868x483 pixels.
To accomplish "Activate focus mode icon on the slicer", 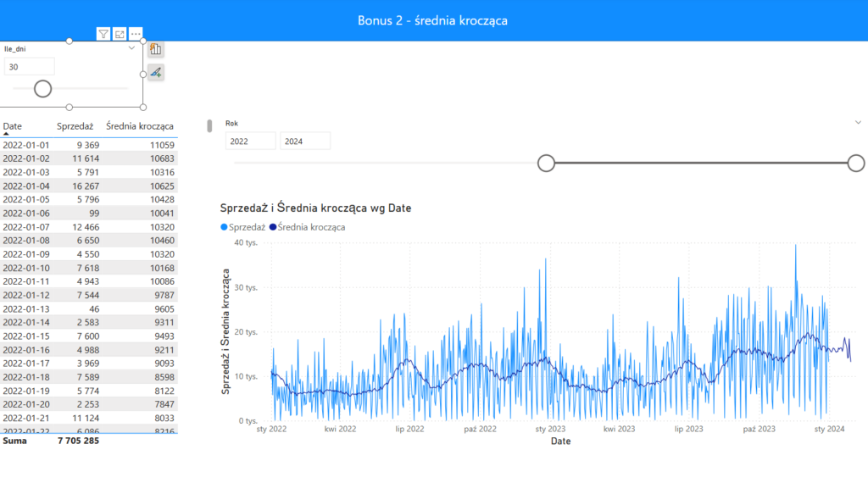I will click(120, 34).
